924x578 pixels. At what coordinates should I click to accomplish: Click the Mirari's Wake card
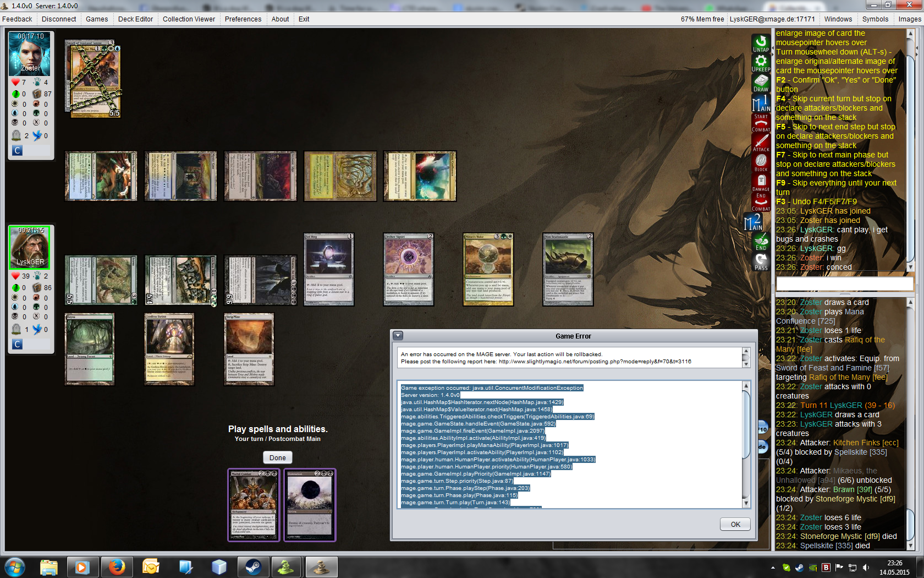tap(488, 269)
